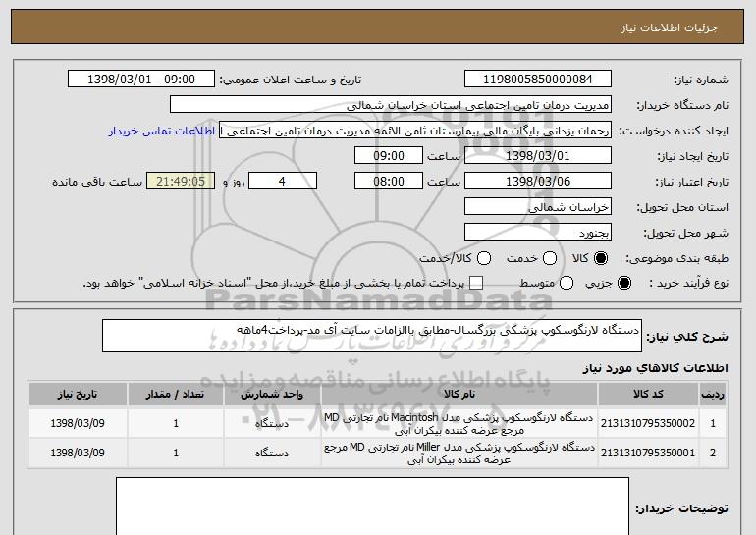Click the remaining days field showing 4
This screenshot has height=535, width=756.
[x=283, y=182]
